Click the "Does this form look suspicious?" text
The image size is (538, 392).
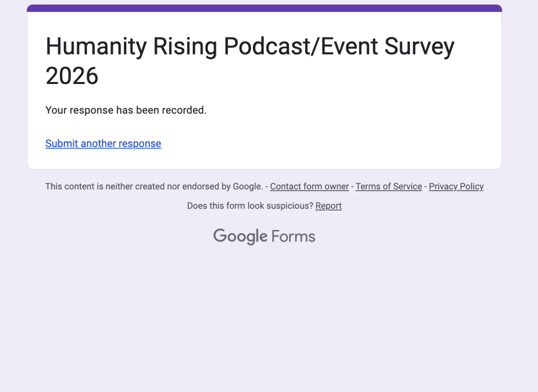click(x=250, y=206)
